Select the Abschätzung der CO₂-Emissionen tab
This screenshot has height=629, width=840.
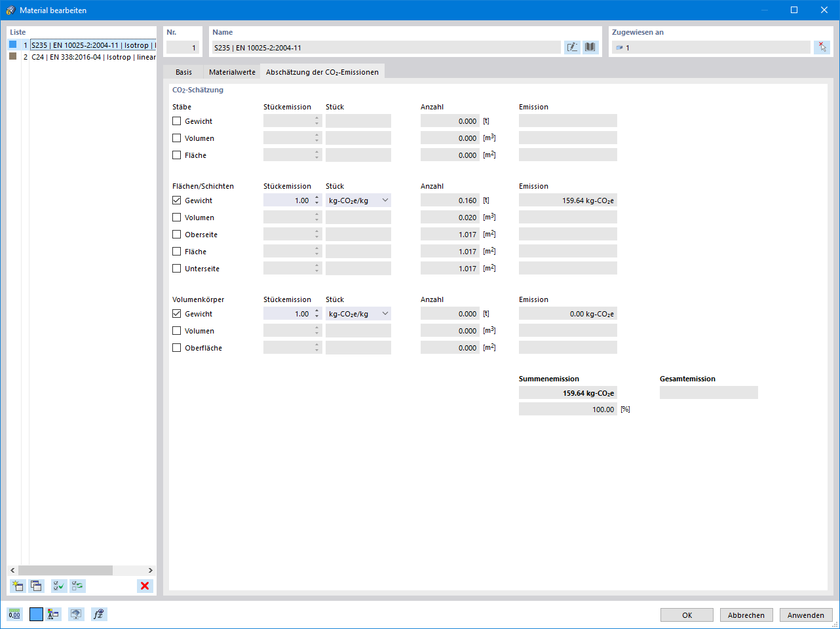[322, 72]
